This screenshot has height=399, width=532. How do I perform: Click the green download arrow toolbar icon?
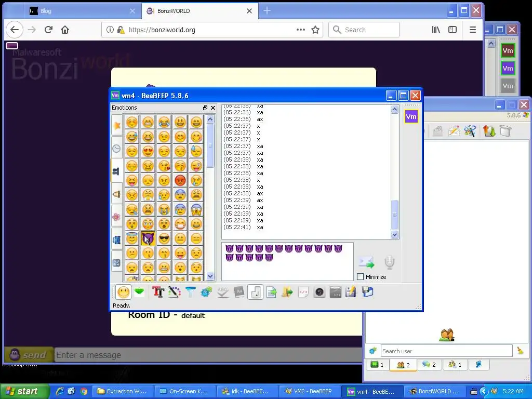[139, 292]
